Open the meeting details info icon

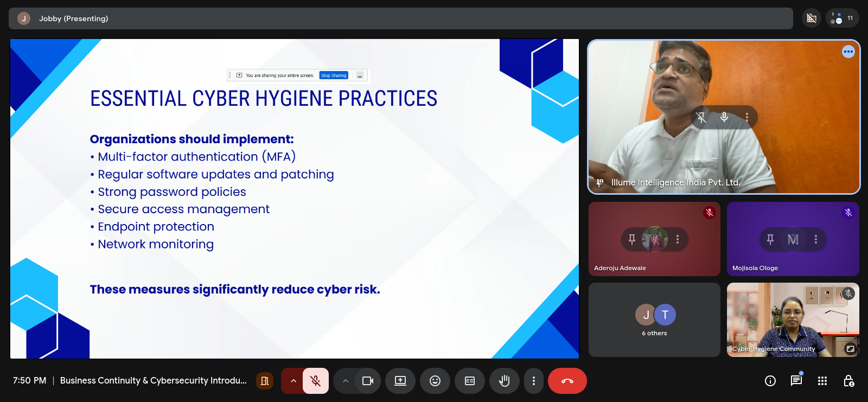pos(770,381)
